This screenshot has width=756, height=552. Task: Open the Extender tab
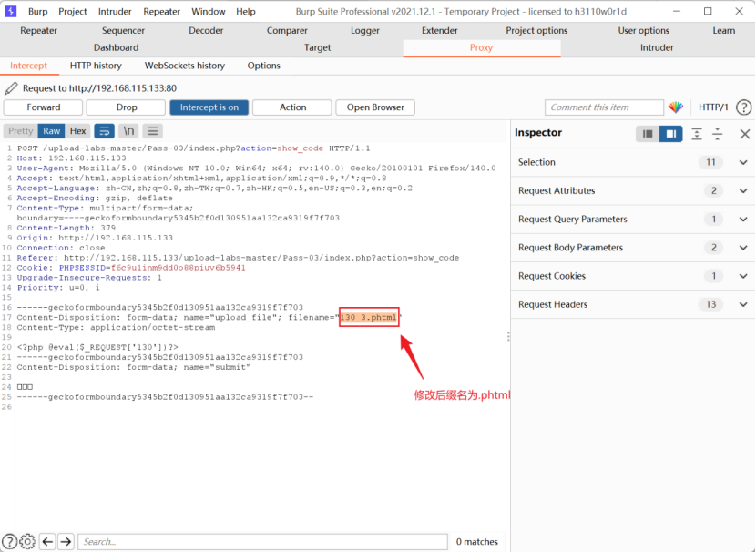439,30
